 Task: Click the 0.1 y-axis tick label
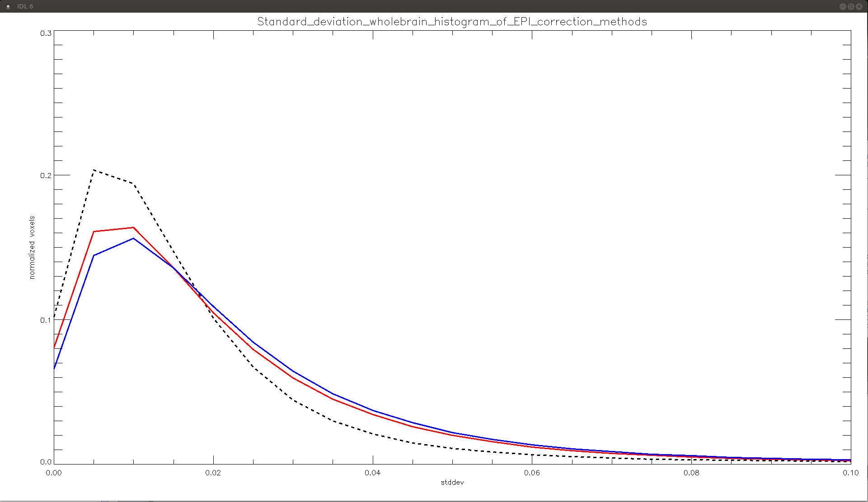tap(46, 320)
